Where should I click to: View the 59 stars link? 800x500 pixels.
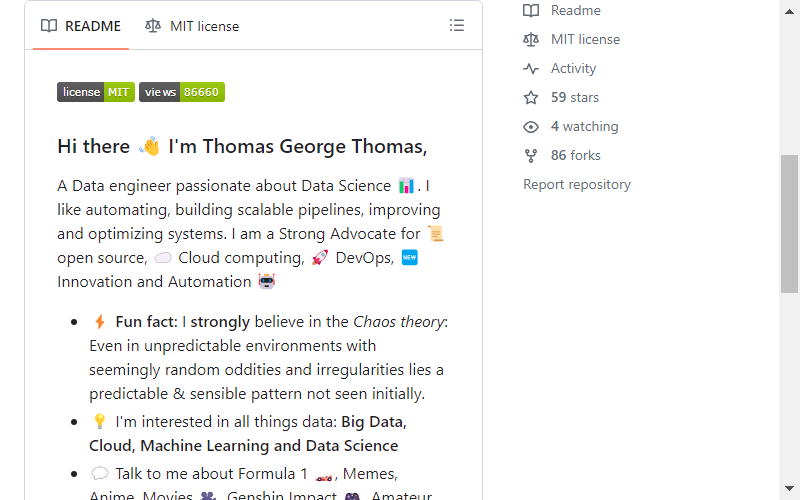click(574, 97)
